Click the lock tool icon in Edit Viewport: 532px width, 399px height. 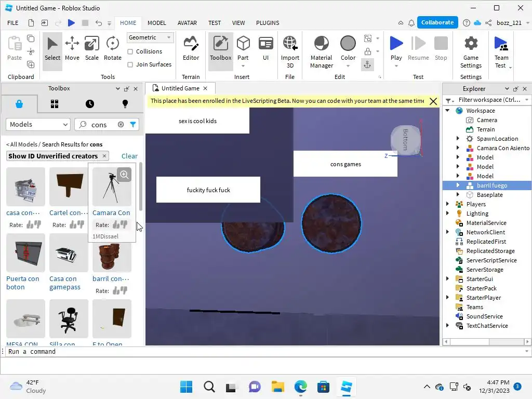[367, 51]
